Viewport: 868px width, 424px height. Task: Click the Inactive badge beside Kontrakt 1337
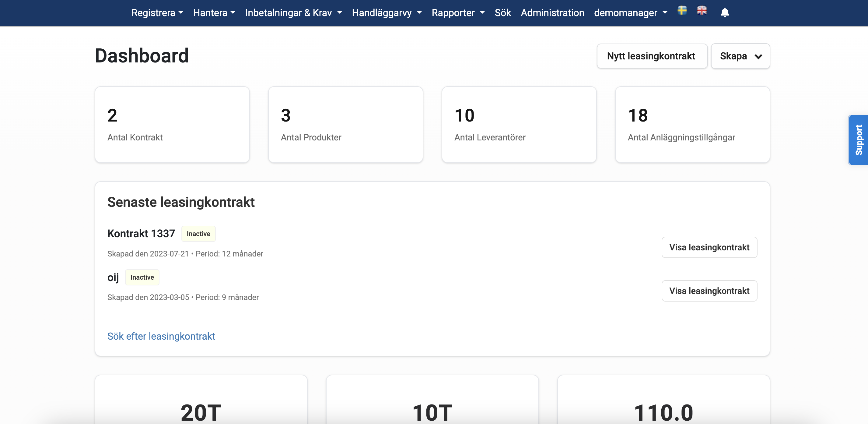pos(198,234)
